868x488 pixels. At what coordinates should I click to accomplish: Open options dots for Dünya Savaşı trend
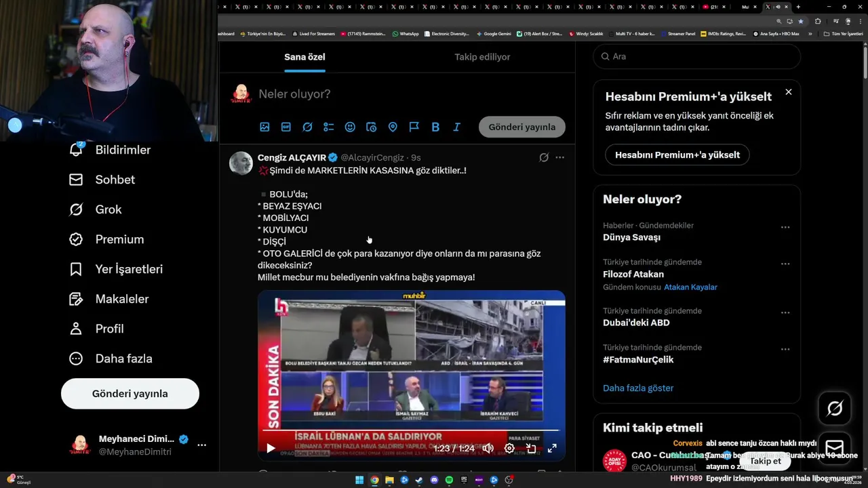click(x=785, y=227)
